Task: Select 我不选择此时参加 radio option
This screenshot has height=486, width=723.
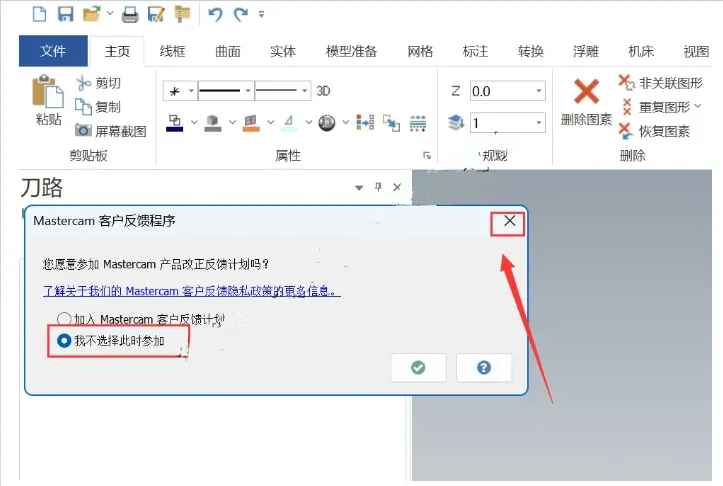Action: pos(64,341)
